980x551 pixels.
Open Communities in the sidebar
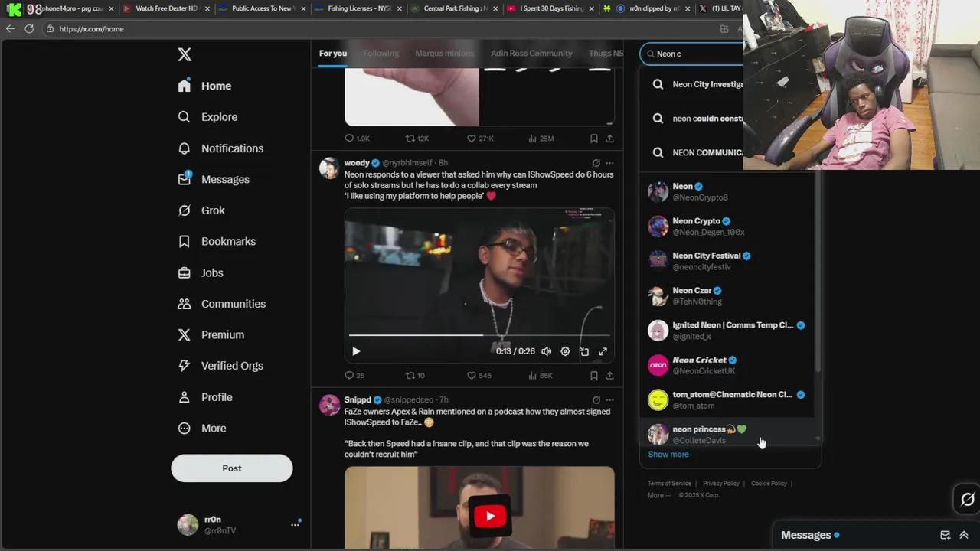pyautogui.click(x=221, y=304)
